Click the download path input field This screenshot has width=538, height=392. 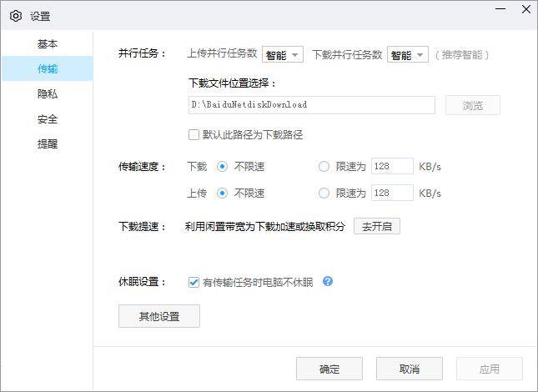(312, 105)
